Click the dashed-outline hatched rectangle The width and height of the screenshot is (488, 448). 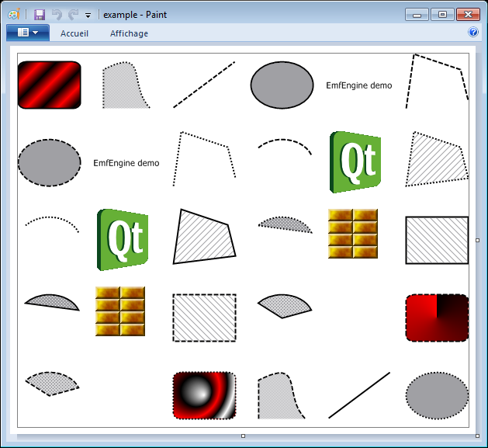pos(205,318)
